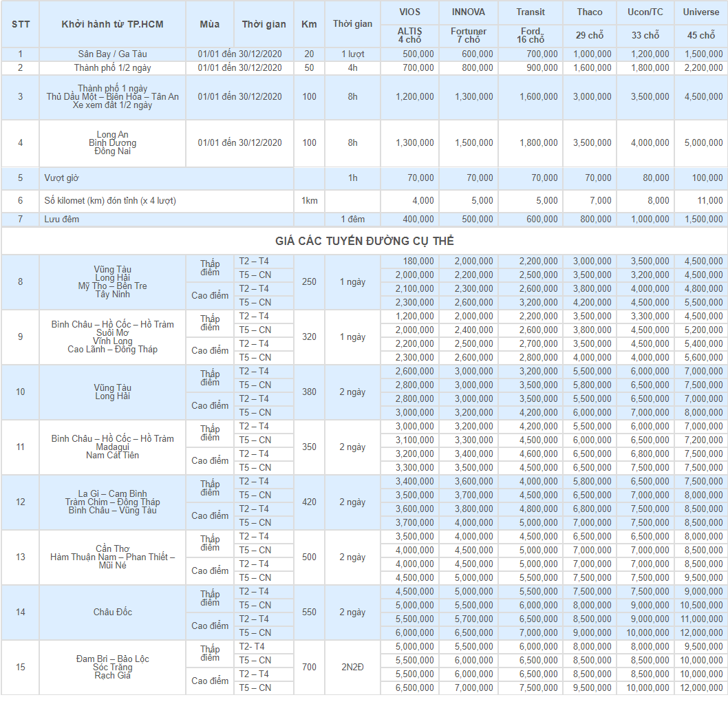Select the Thaco column header
The height and width of the screenshot is (704, 728).
pyautogui.click(x=590, y=12)
